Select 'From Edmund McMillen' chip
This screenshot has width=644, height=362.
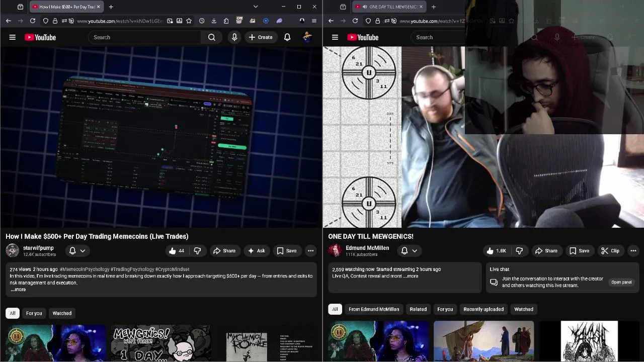[374, 309]
